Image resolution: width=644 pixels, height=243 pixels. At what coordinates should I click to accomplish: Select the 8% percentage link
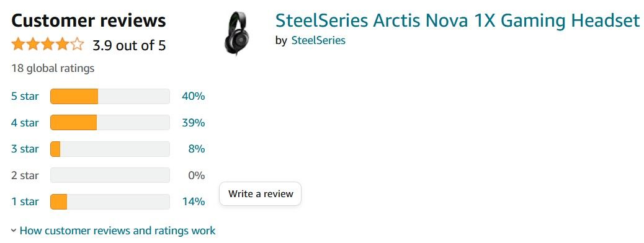point(197,149)
